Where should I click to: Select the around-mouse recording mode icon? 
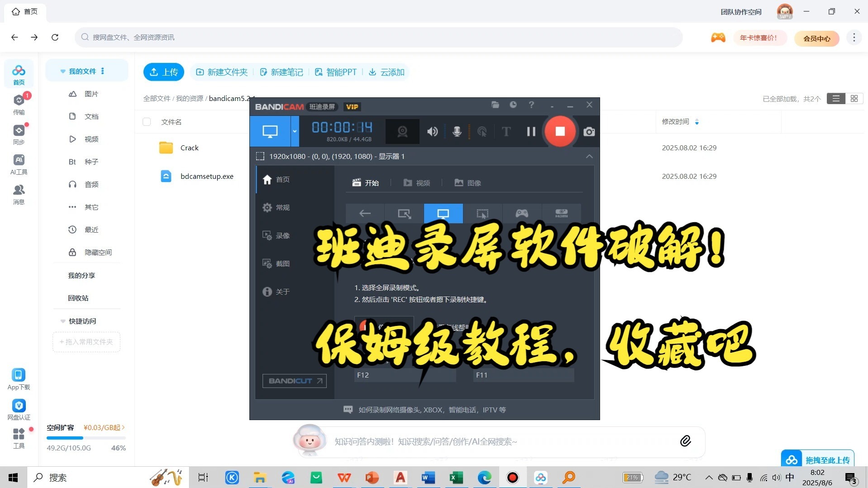pos(482,213)
